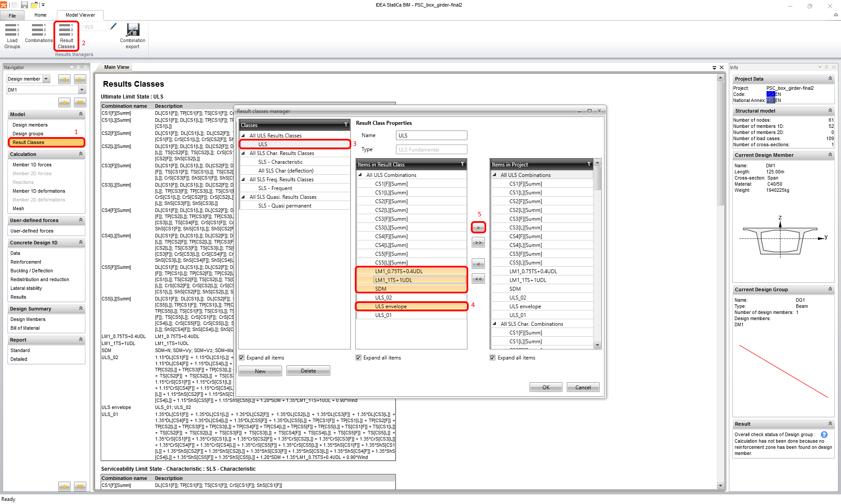
Task: Click the OK button in dialog
Action: coord(545,388)
